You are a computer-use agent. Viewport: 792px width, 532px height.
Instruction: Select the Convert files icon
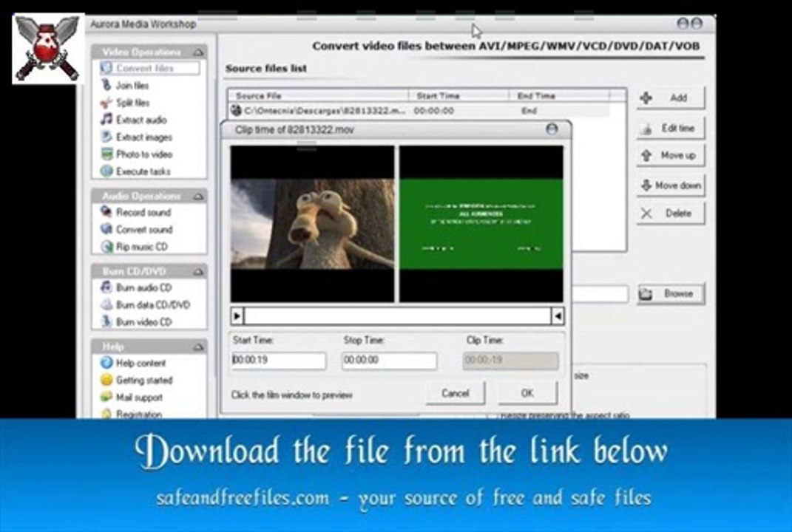click(x=106, y=68)
